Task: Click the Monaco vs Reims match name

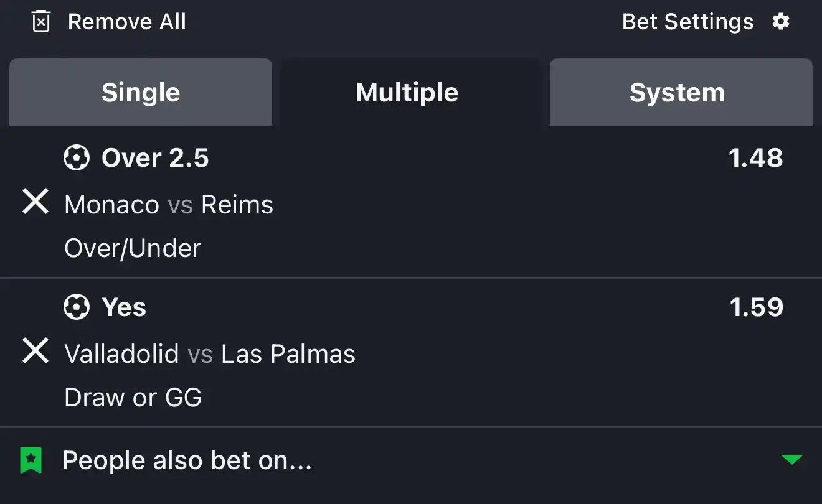Action: pyautogui.click(x=169, y=205)
